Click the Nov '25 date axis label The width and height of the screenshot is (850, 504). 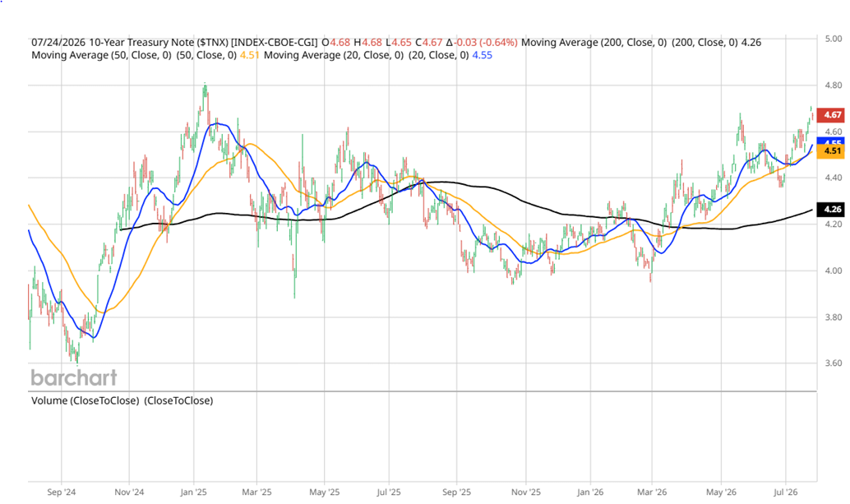pyautogui.click(x=526, y=492)
